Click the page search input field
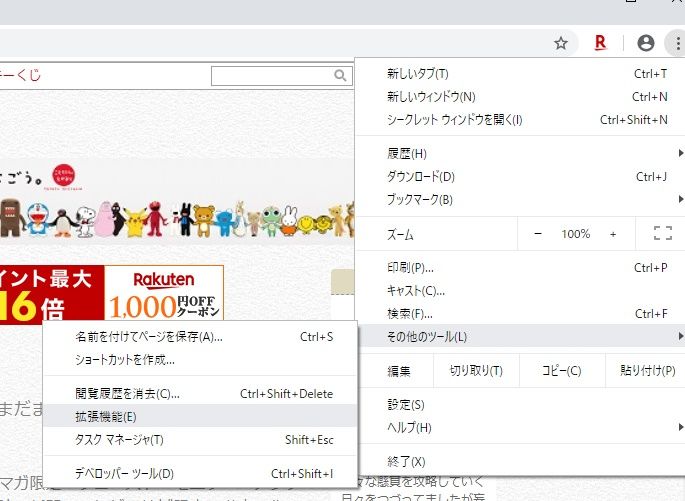The width and height of the screenshot is (685, 501). (x=271, y=75)
